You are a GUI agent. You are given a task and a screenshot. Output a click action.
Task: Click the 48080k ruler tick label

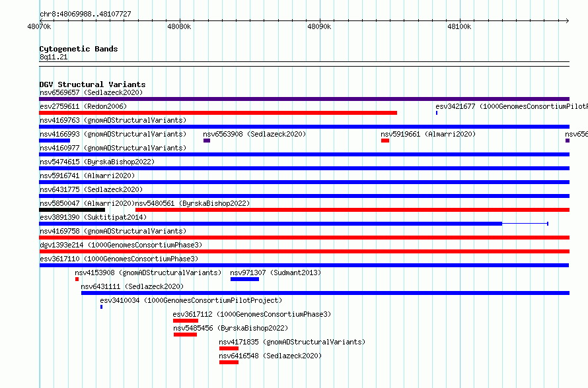179,26
